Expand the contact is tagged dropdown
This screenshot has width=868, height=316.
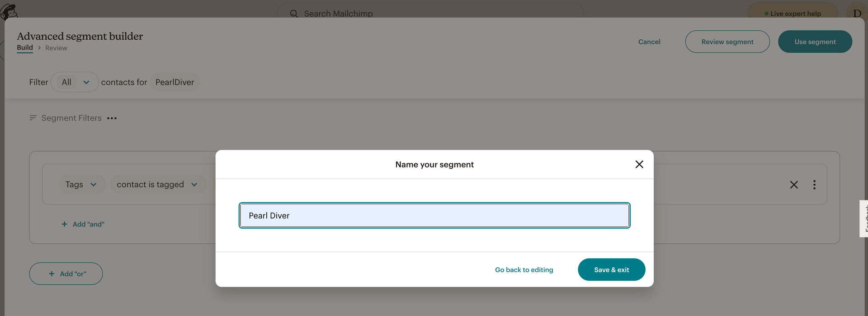click(157, 184)
